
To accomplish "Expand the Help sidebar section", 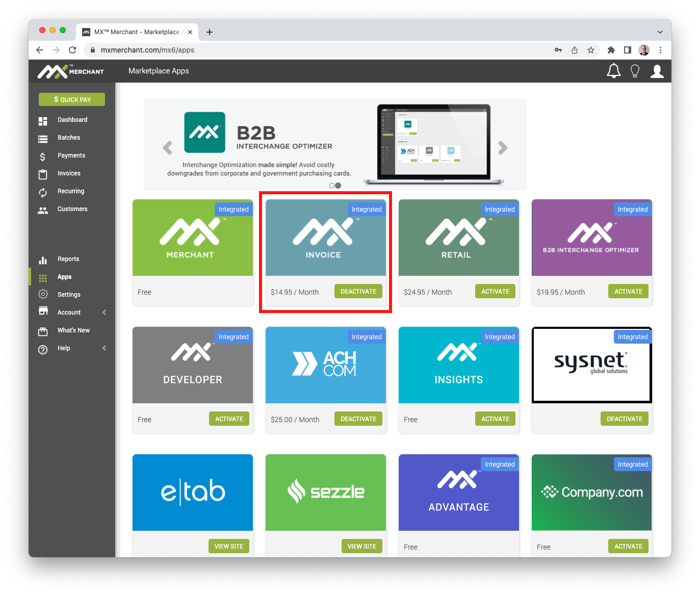I will 64,348.
